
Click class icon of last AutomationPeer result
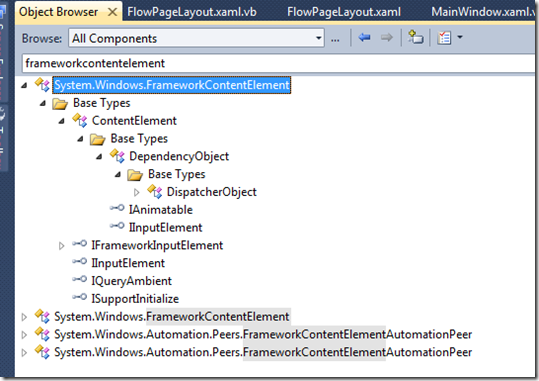point(42,352)
